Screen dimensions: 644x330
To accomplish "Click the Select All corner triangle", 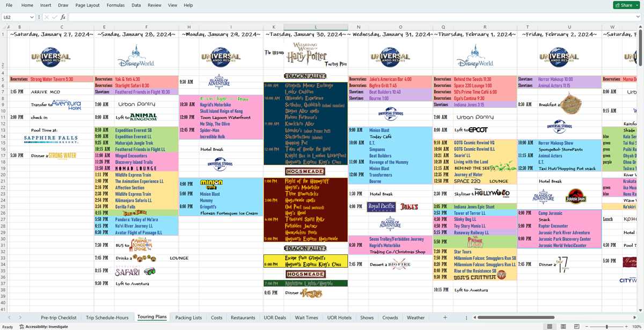I will click(5, 27).
